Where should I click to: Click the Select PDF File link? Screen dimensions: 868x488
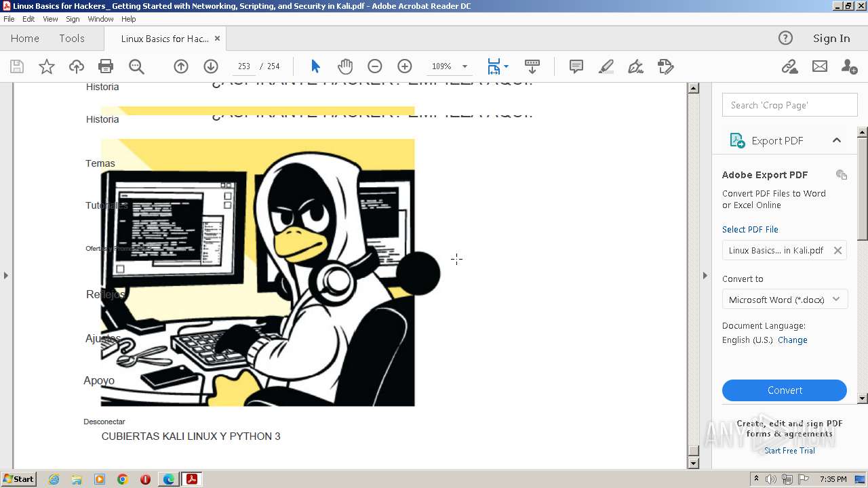tap(750, 229)
